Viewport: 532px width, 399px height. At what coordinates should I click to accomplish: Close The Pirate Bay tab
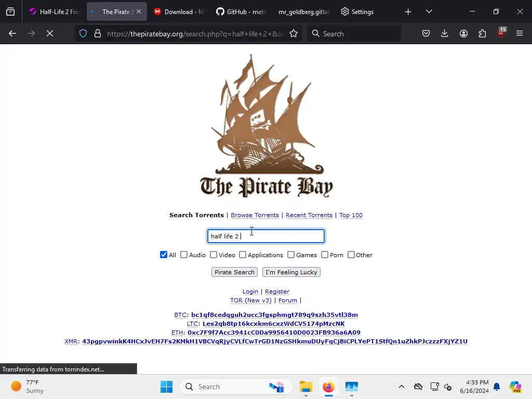(x=139, y=11)
